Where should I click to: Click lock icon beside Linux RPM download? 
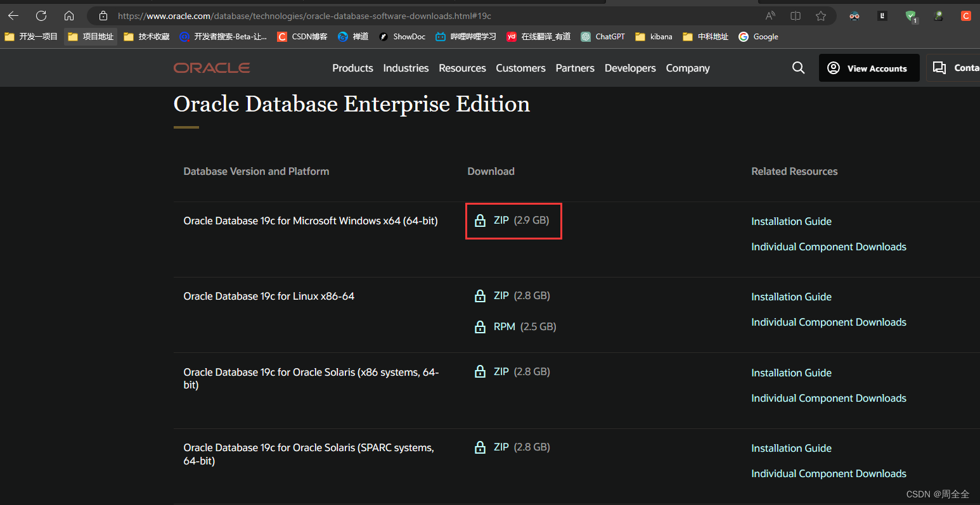pyautogui.click(x=480, y=327)
